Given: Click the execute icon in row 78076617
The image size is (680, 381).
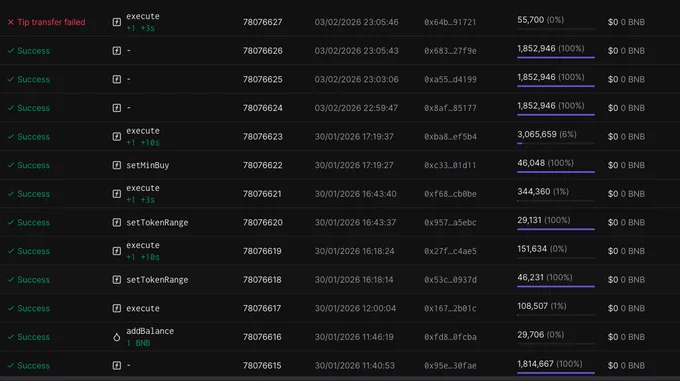Looking at the screenshot, I should pyautogui.click(x=117, y=308).
